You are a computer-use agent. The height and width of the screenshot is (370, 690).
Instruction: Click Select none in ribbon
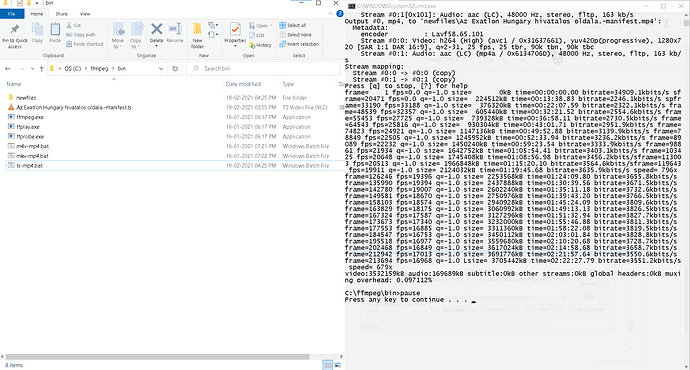[295, 35]
